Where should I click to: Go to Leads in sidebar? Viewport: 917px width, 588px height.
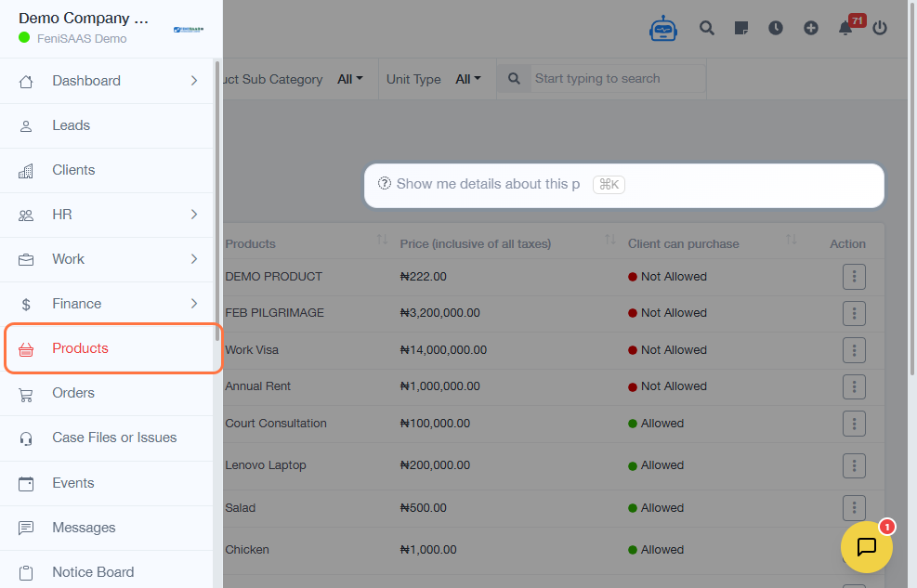coord(72,125)
